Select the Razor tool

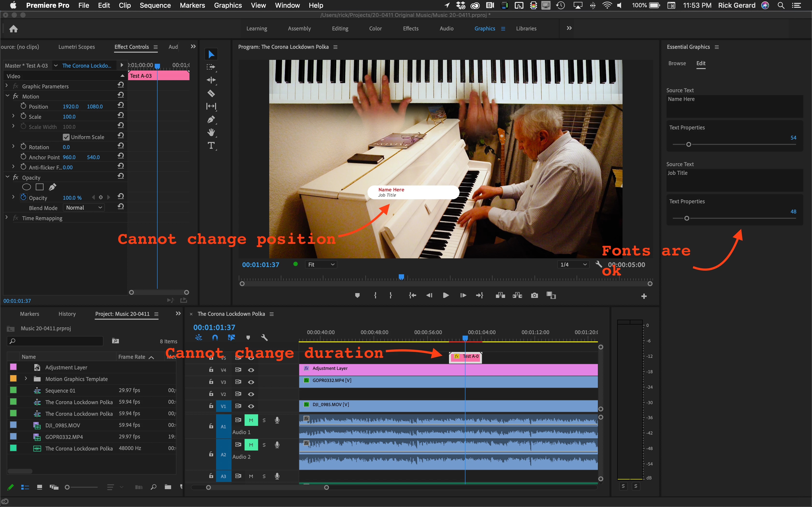point(211,93)
